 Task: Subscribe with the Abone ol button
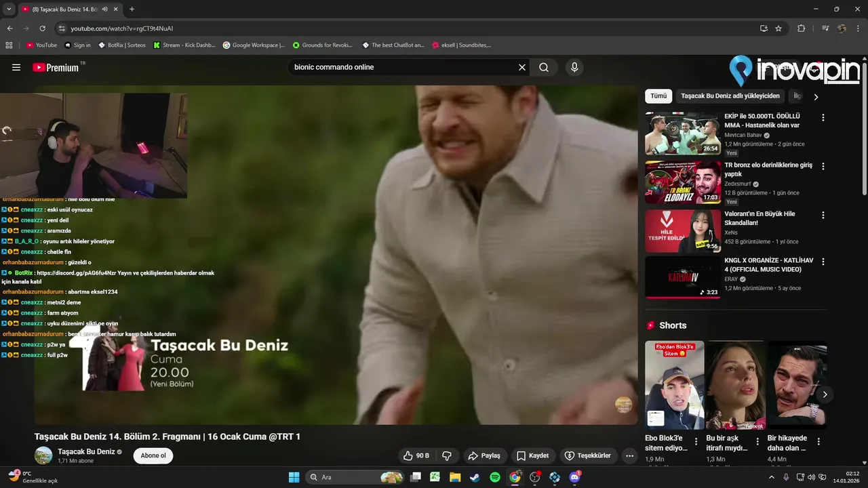[x=153, y=455]
